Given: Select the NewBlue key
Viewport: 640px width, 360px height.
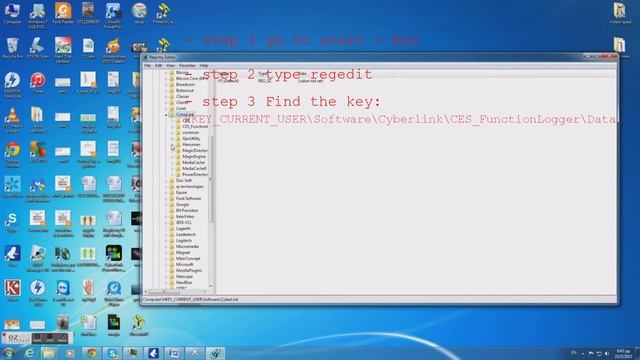Looking at the screenshot, I should (184, 282).
